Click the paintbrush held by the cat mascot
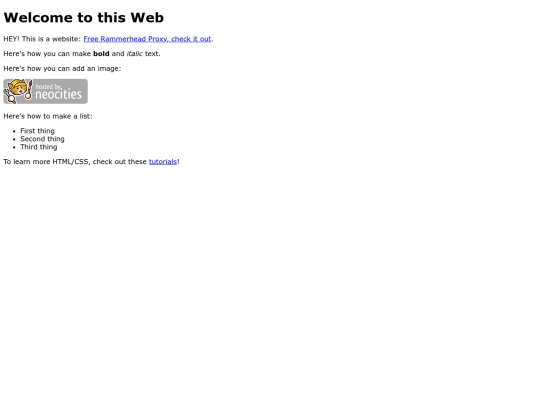 pyautogui.click(x=29, y=90)
